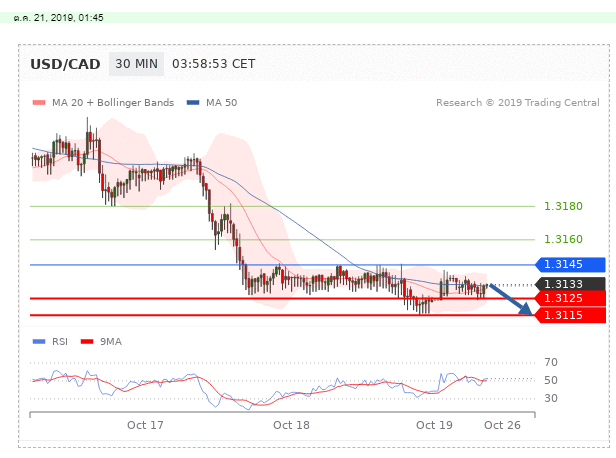Click the 03:58:53 CET timestamp
The image size is (616, 458).
214,64
